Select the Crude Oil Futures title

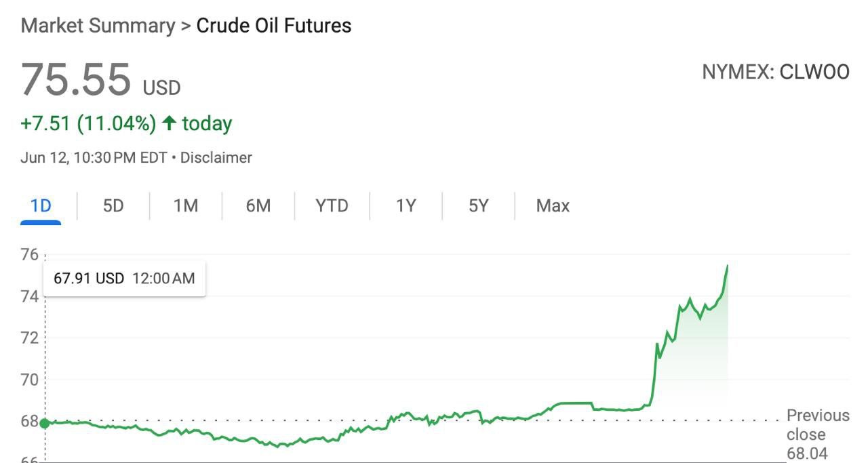tap(273, 26)
